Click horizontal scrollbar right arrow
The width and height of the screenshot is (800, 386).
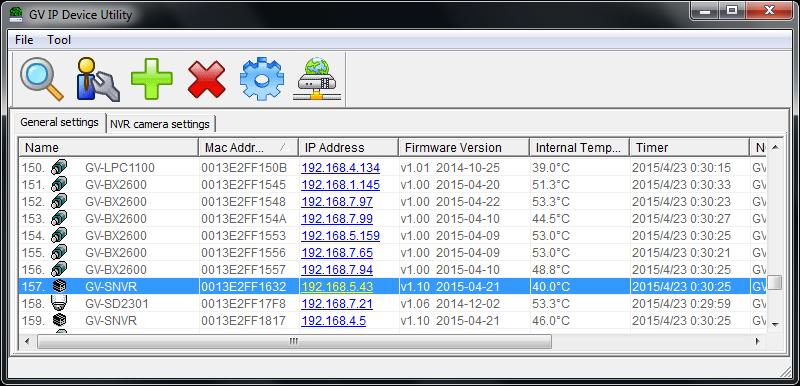point(758,341)
